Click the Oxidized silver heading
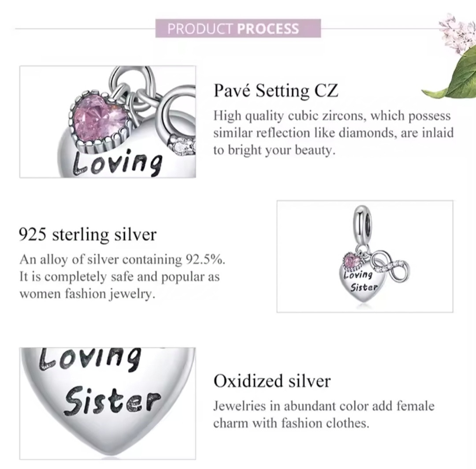 tap(272, 381)
